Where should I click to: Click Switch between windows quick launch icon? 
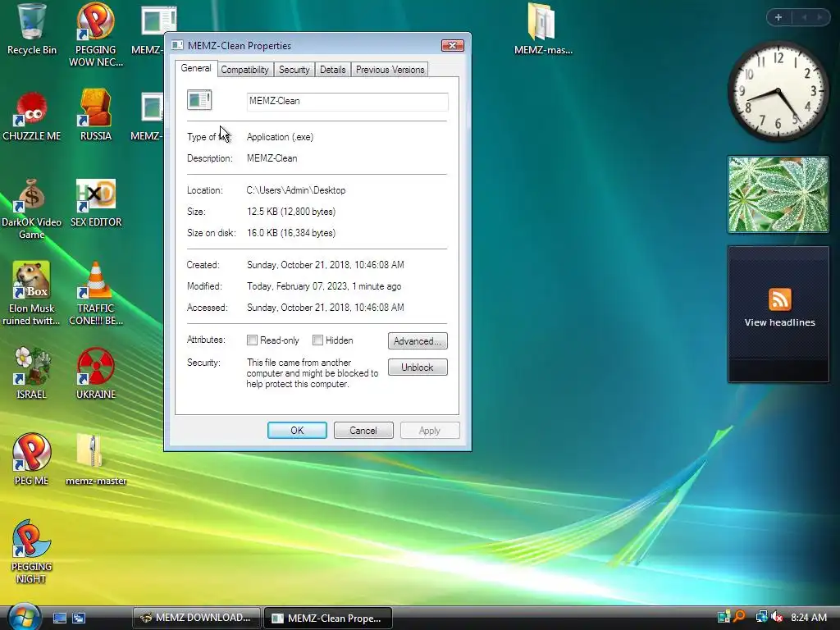coord(79,618)
